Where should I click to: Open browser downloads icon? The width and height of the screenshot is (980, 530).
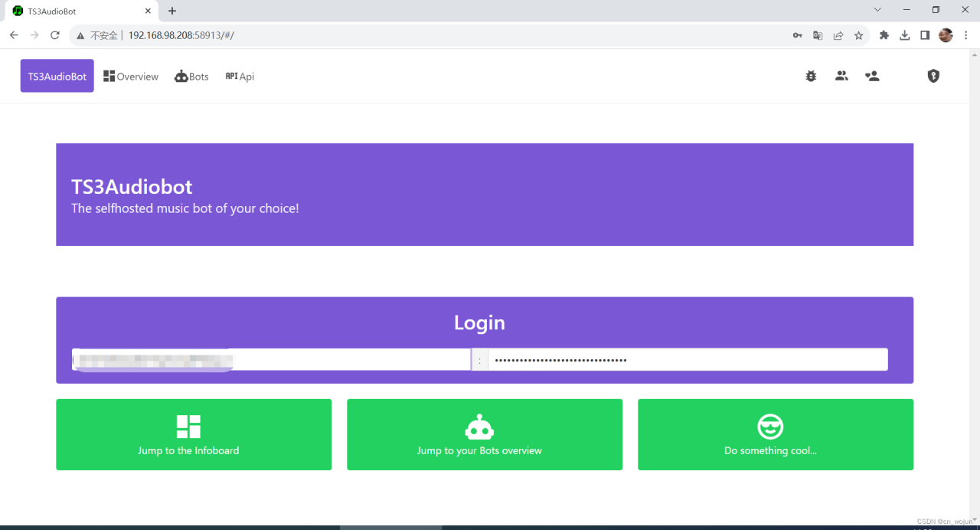pyautogui.click(x=905, y=35)
